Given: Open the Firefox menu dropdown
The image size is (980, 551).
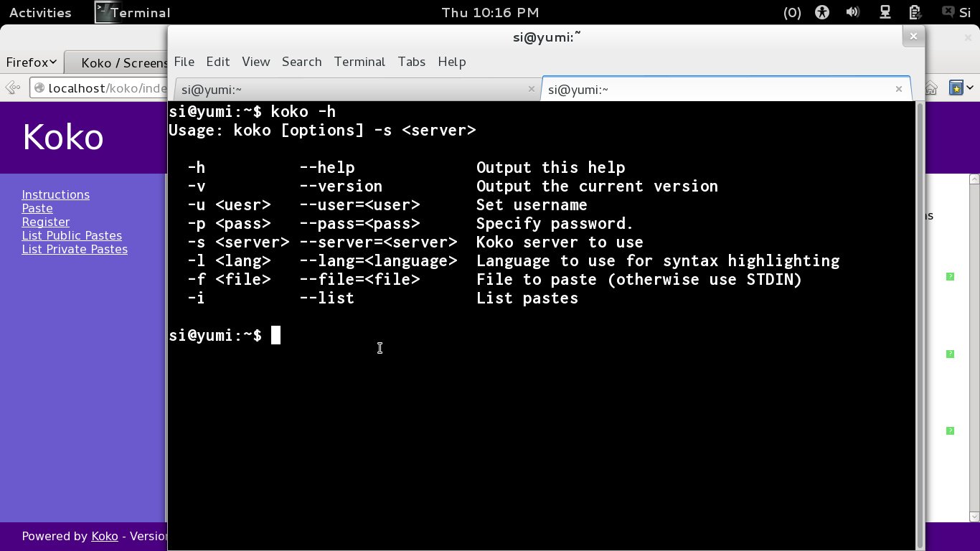Looking at the screenshot, I should tap(31, 62).
